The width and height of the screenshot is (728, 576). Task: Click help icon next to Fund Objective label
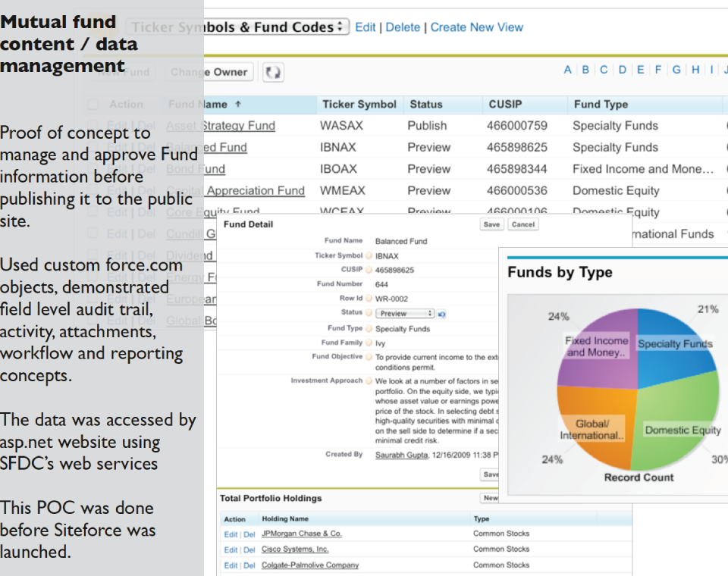coord(369,357)
